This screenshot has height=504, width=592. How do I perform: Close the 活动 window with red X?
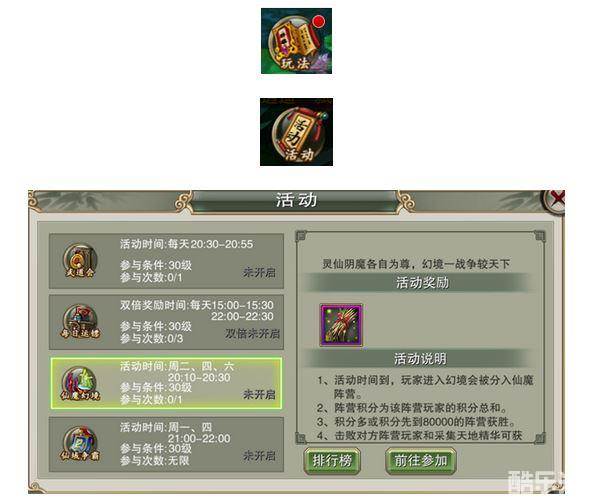click(x=555, y=200)
